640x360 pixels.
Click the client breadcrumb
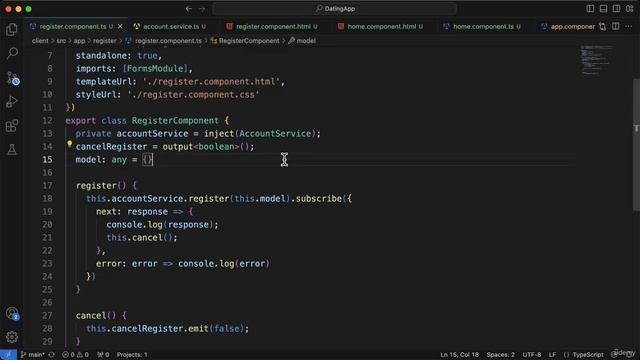[40, 41]
